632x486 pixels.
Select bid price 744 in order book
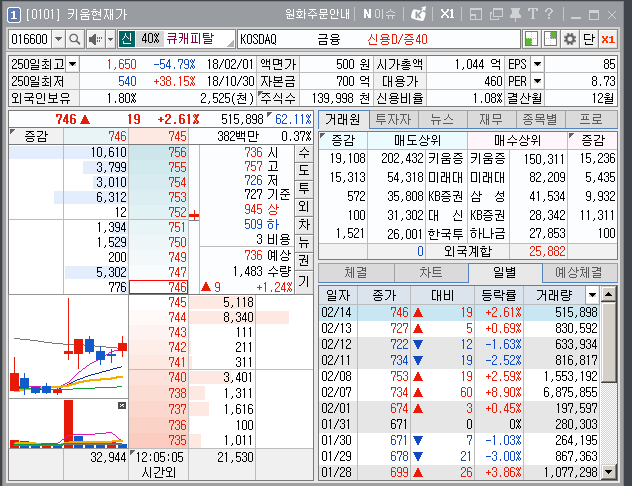click(x=158, y=317)
